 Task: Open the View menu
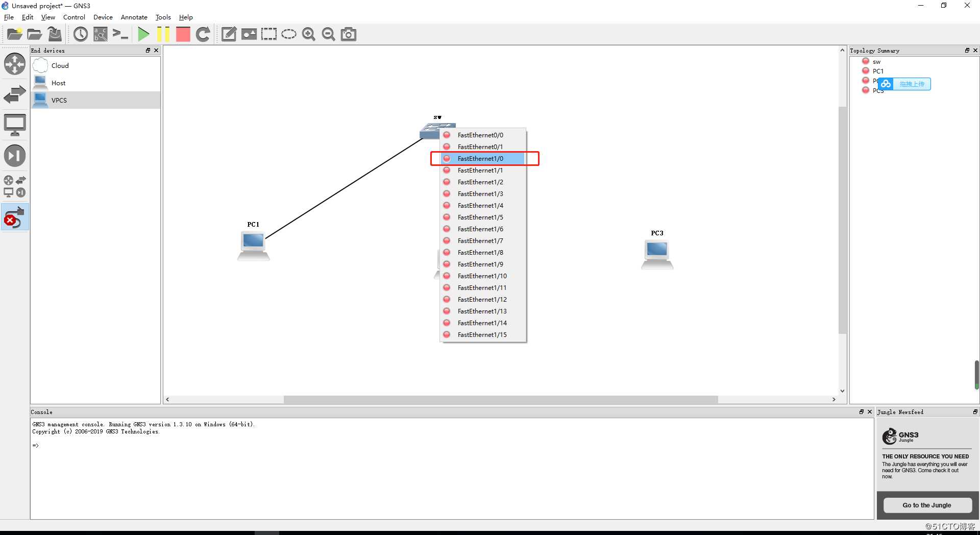click(x=48, y=17)
